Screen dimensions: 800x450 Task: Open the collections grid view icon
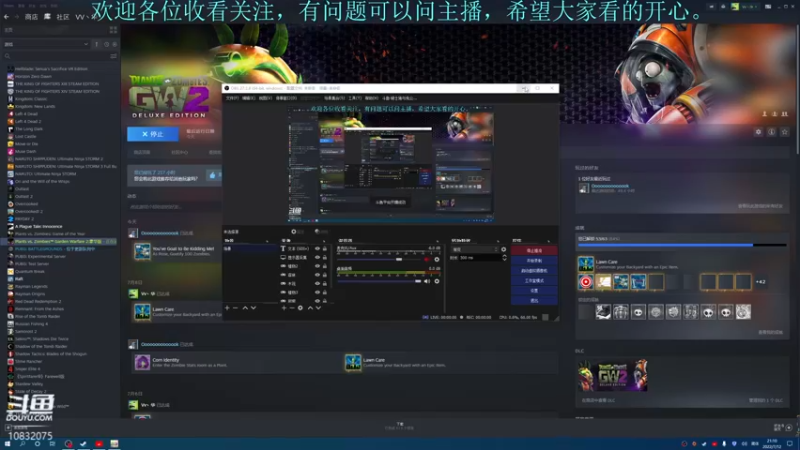[x=113, y=30]
